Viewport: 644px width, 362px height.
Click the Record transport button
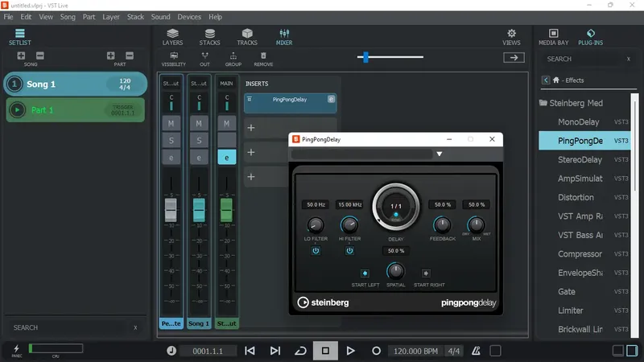pyautogui.click(x=376, y=351)
